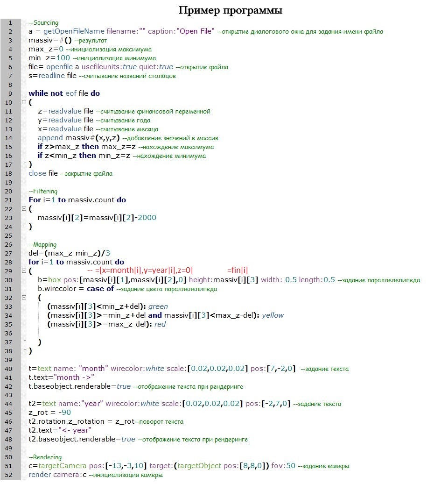Click 'getOpenFileName' on line 2

pyautogui.click(x=74, y=31)
